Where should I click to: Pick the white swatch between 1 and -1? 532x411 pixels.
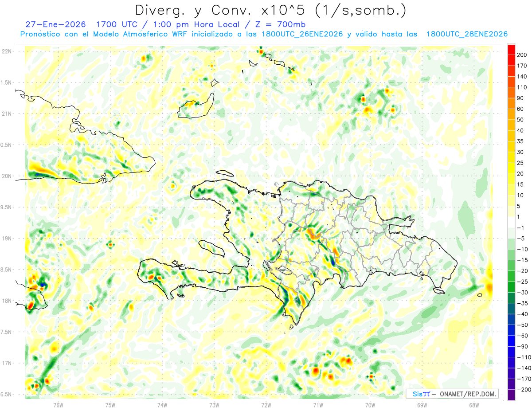coord(511,222)
